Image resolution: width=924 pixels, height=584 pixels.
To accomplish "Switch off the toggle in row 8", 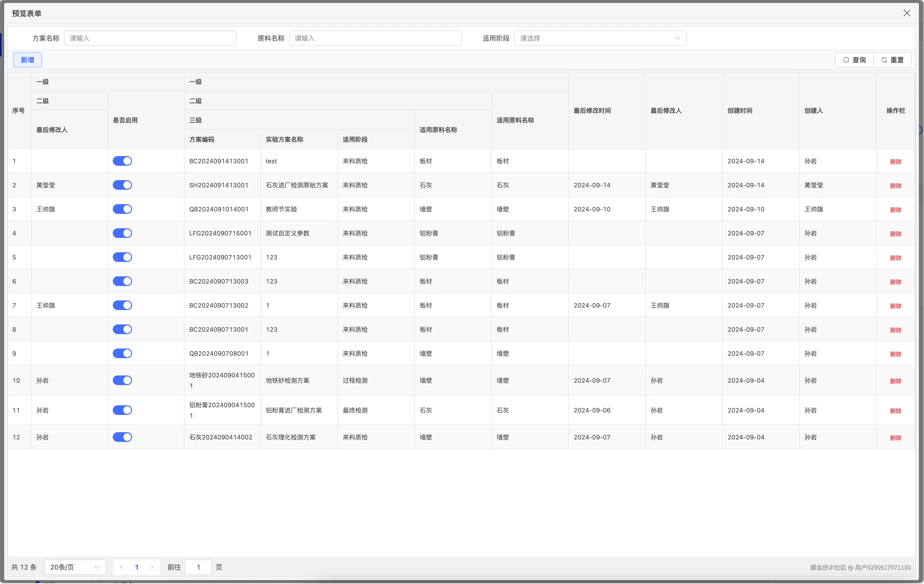I will (x=122, y=330).
